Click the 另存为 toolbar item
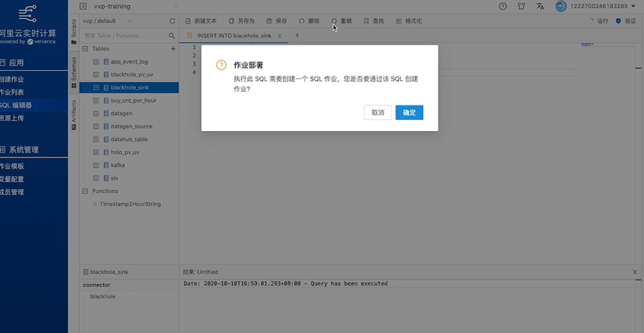This screenshot has width=644, height=333. (x=241, y=21)
